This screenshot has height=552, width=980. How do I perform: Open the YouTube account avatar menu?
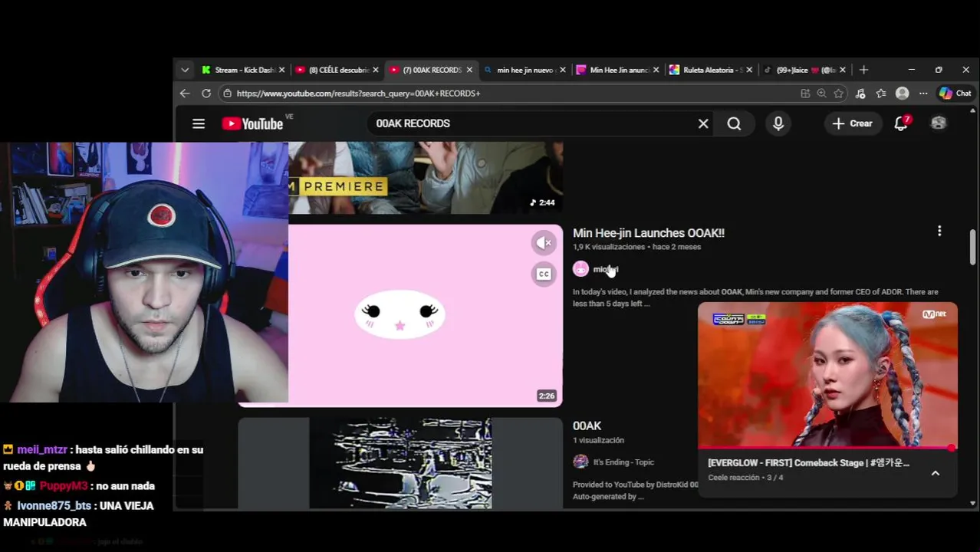point(939,123)
